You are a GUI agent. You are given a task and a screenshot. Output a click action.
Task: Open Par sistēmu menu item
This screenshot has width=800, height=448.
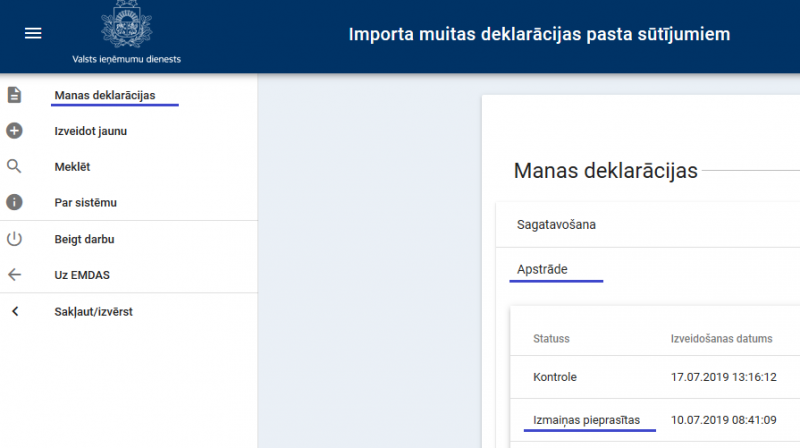click(85, 203)
